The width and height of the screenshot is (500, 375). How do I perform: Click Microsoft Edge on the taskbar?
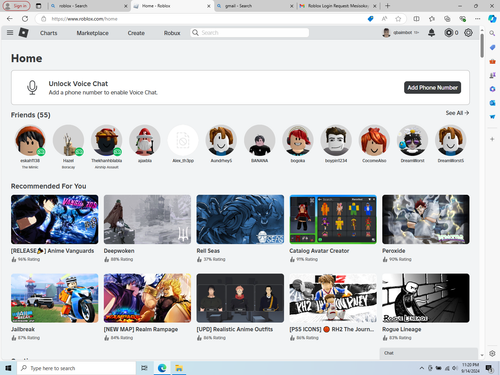[x=162, y=368]
